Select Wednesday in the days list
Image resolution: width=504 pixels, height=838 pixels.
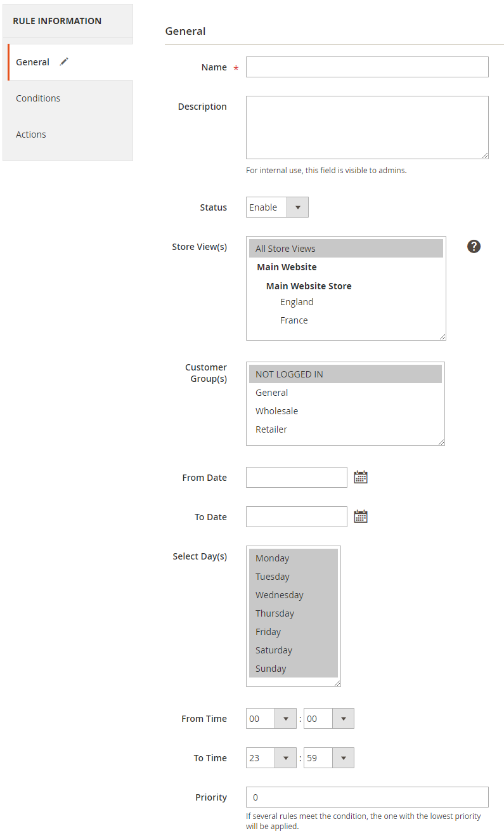click(280, 595)
